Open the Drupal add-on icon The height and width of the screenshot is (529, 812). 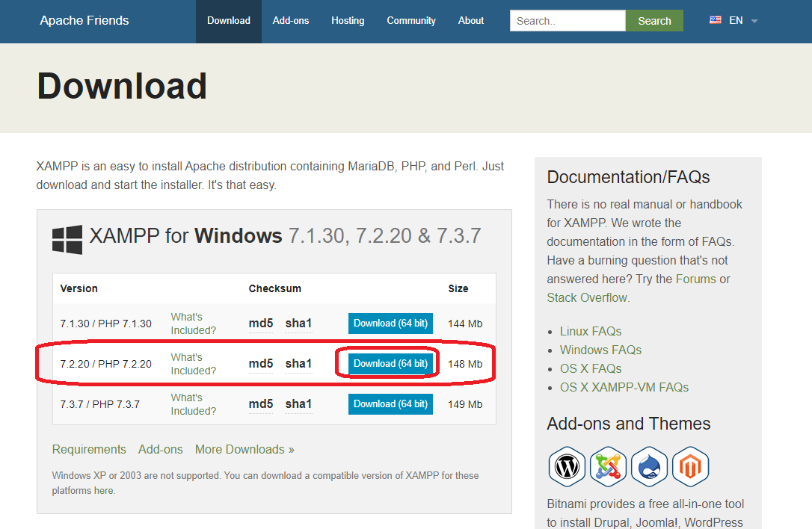click(x=650, y=466)
